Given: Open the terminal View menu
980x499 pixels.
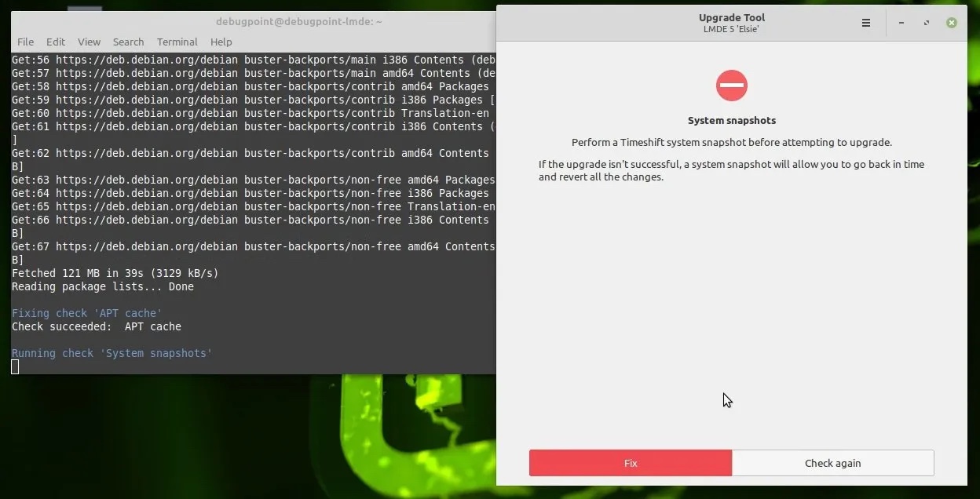Looking at the screenshot, I should pos(89,42).
